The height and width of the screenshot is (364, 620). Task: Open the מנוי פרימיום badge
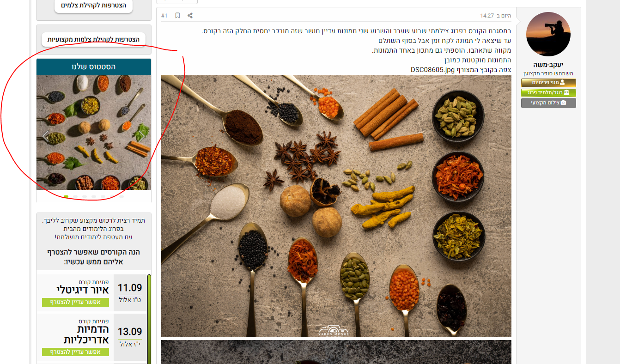tap(548, 83)
